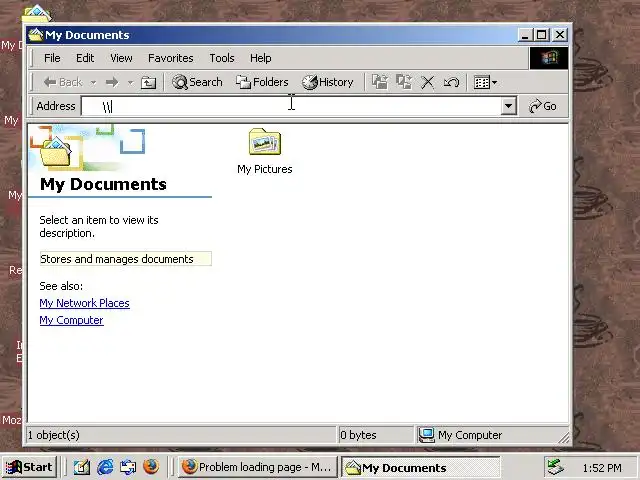This screenshot has height=480, width=640.
Task: Click the system tray network icon
Action: pos(556,467)
